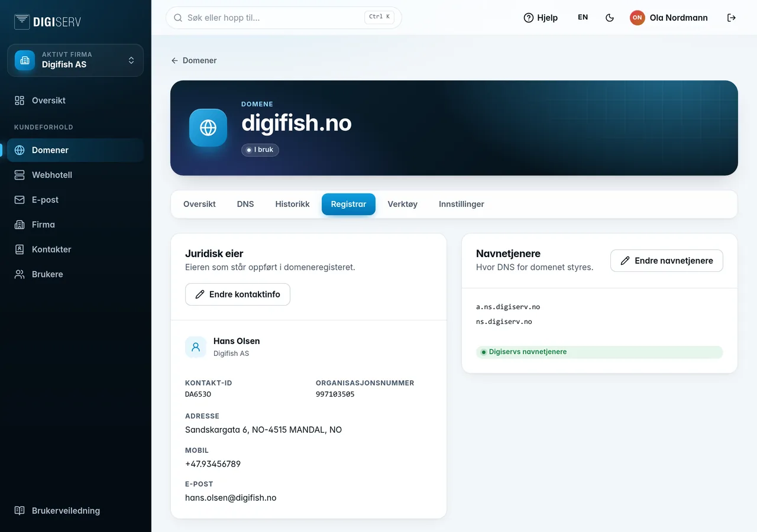
Task: Go to Oversikt in the sidebar
Action: tap(75, 100)
